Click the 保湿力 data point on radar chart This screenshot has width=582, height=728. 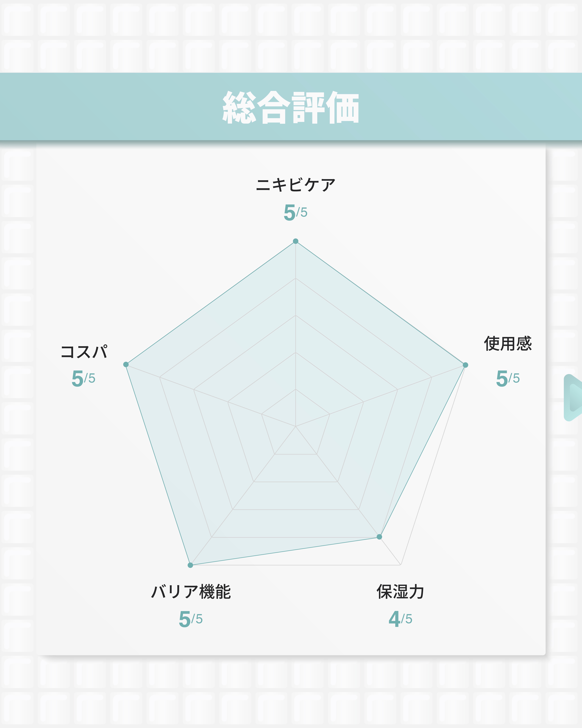tap(379, 537)
